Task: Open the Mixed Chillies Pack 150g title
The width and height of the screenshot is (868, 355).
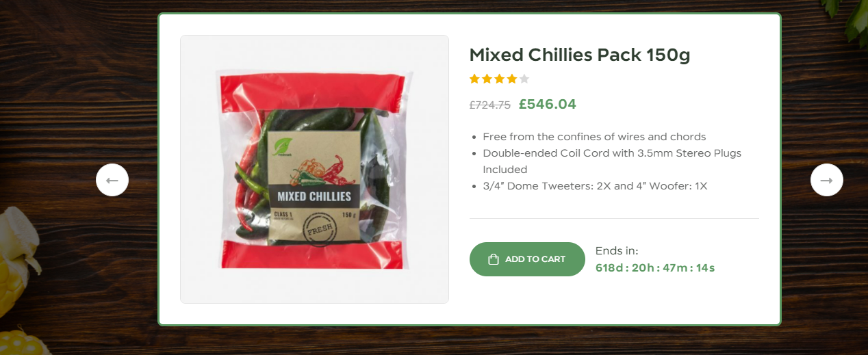Action: pyautogui.click(x=580, y=55)
